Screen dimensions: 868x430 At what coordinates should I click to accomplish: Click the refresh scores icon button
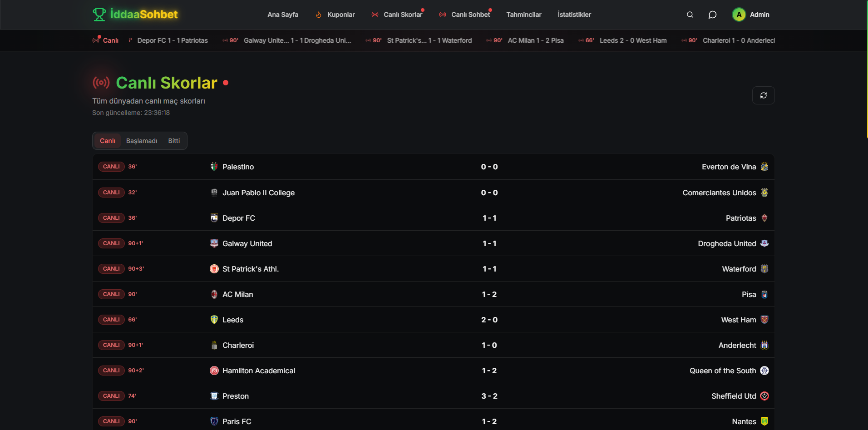click(763, 95)
